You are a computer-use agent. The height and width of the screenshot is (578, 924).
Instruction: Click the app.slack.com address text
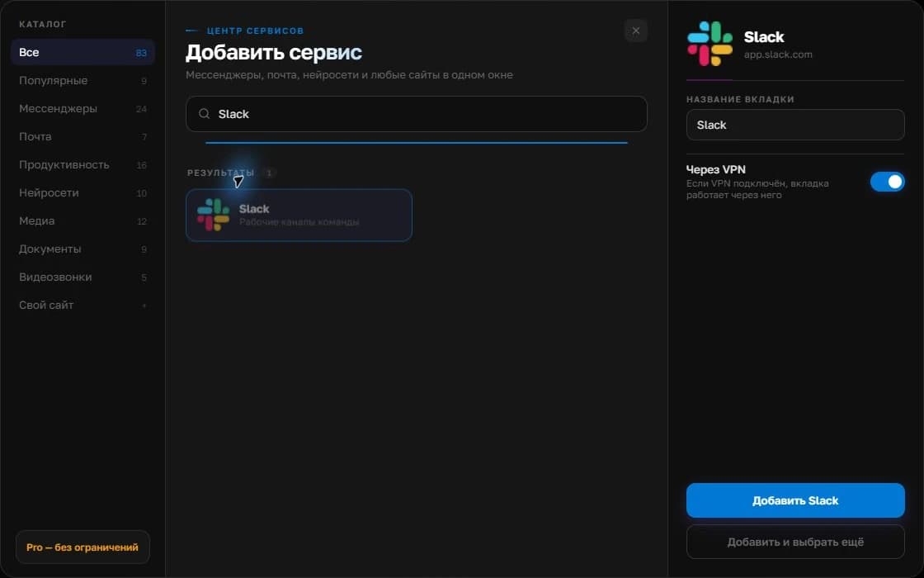click(778, 54)
